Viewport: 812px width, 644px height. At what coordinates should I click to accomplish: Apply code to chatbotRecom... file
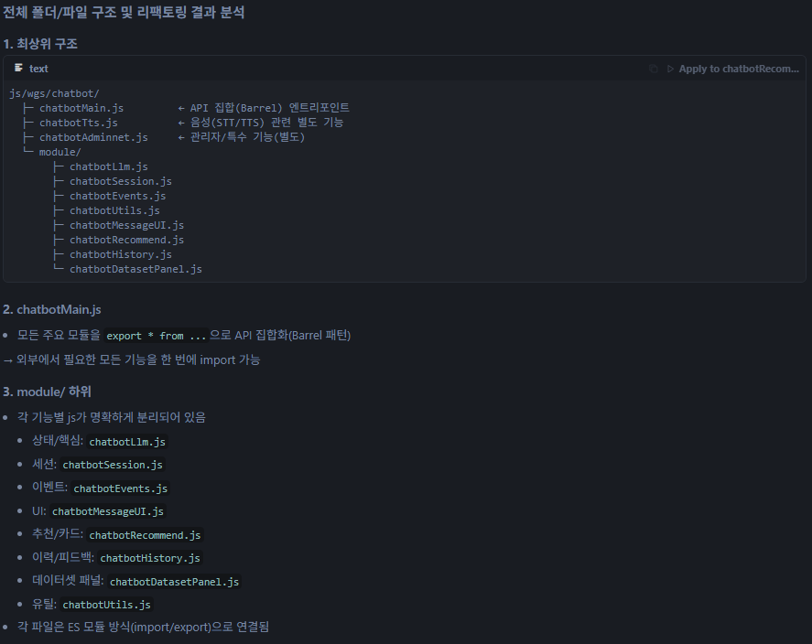[x=738, y=69]
